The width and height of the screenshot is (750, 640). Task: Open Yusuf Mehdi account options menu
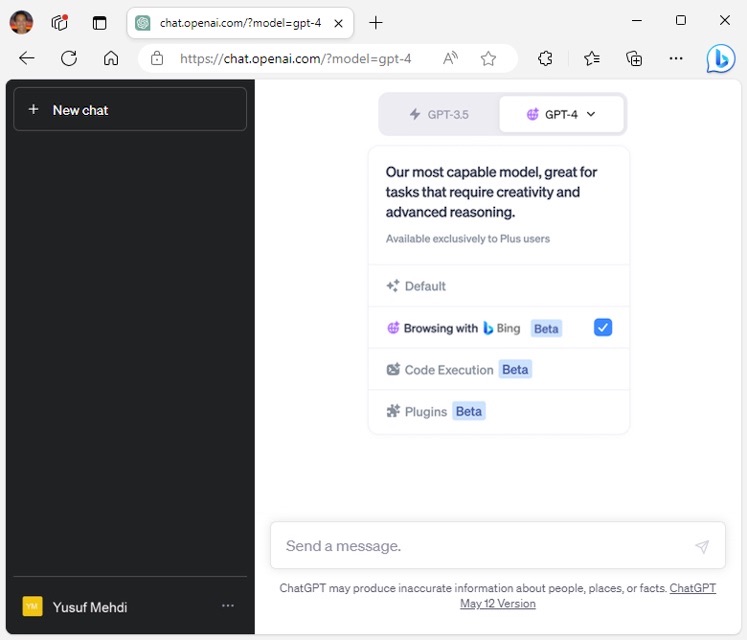tap(228, 606)
